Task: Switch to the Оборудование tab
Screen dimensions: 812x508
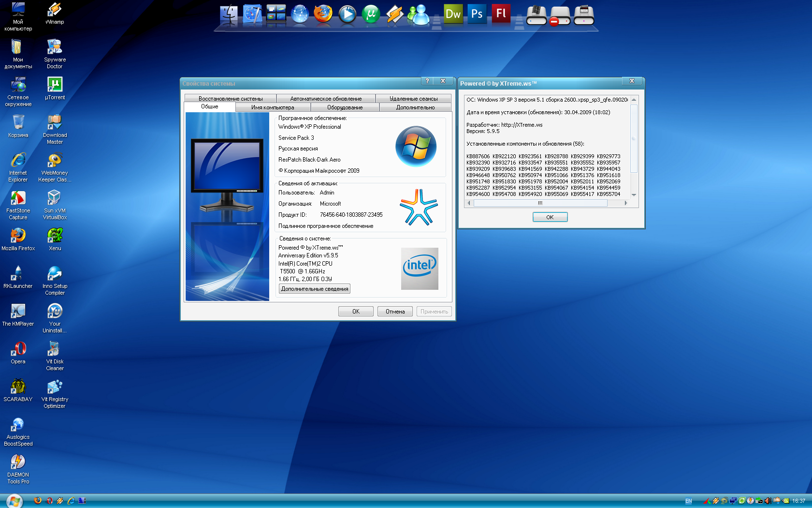Action: [345, 107]
